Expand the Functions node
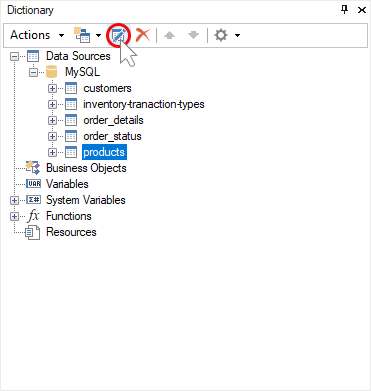 pyautogui.click(x=14, y=216)
